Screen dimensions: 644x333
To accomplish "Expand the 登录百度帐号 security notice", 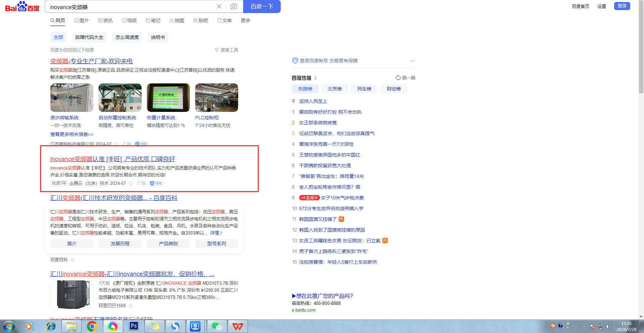I will (413, 61).
